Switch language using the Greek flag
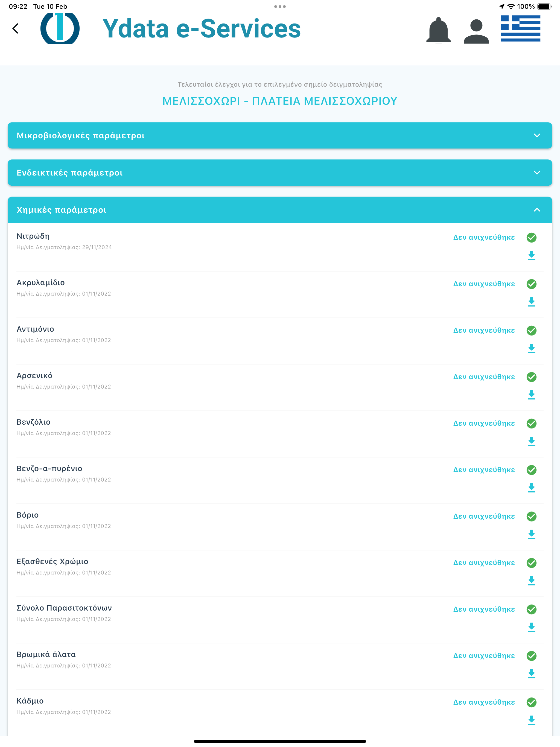This screenshot has width=560, height=747. [520, 28]
